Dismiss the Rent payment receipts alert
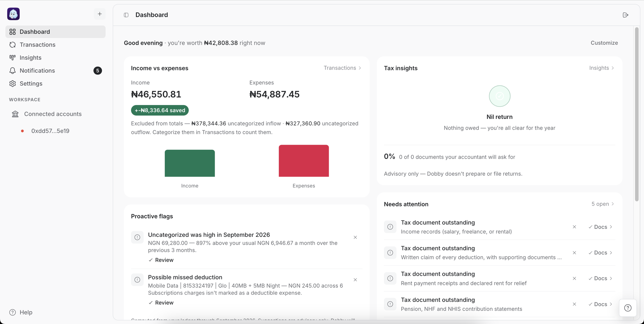This screenshot has width=644, height=324. point(574,278)
